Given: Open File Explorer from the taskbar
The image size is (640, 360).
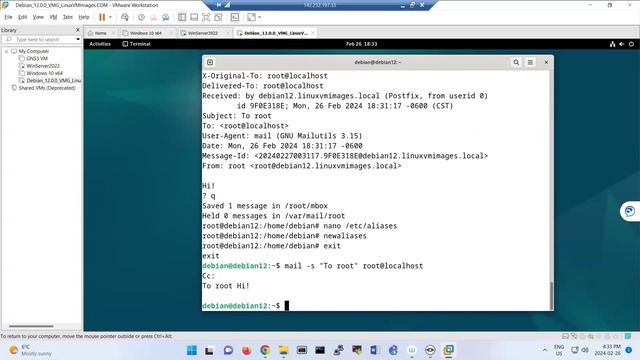Looking at the screenshot, I should click(x=283, y=350).
